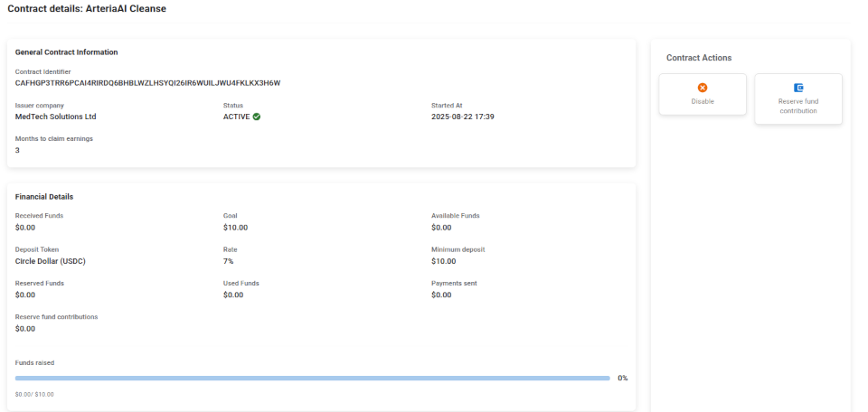Select the contract identifier string
Viewport: 868px width, 412px height.
147,82
